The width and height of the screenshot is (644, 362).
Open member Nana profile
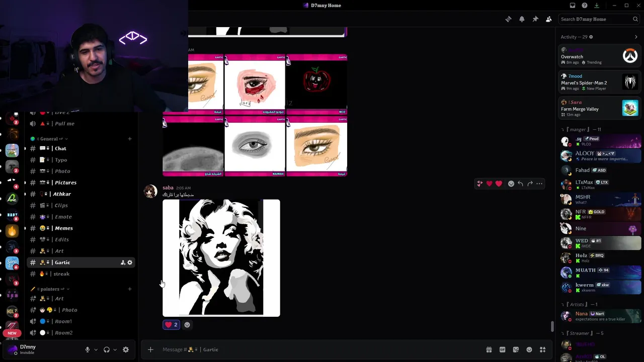pos(599,316)
